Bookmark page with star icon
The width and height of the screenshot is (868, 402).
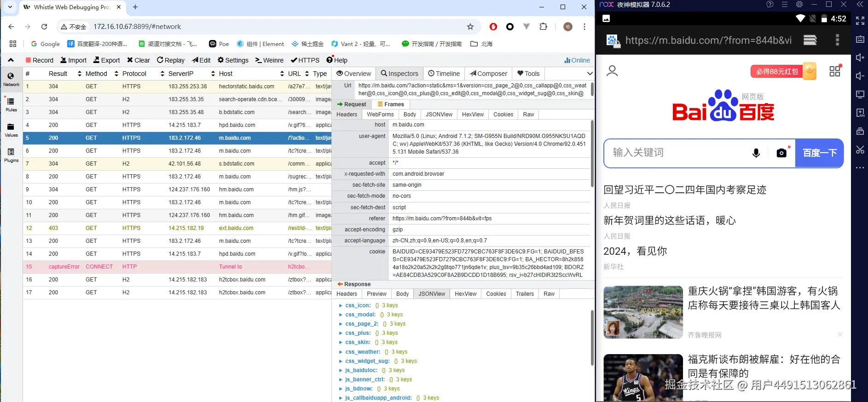[470, 27]
